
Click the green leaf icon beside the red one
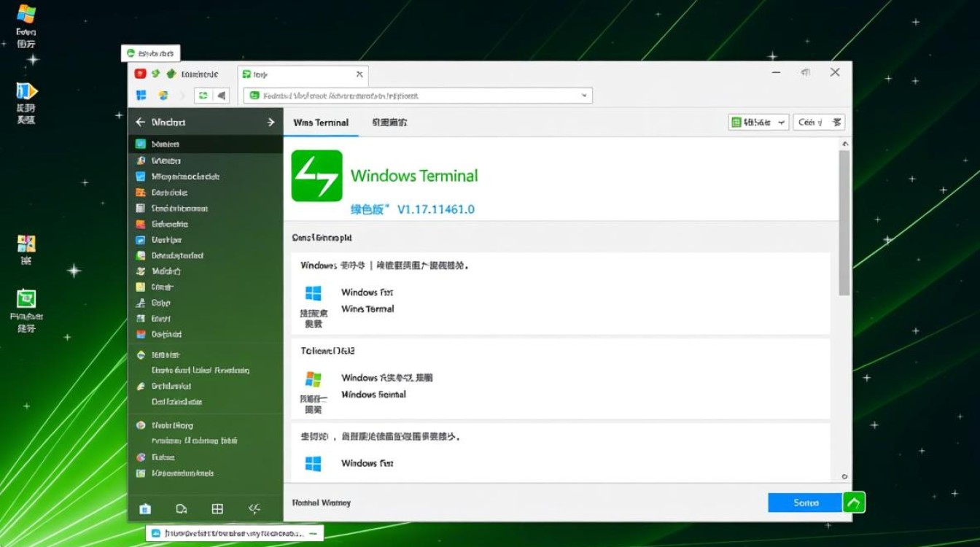(156, 73)
